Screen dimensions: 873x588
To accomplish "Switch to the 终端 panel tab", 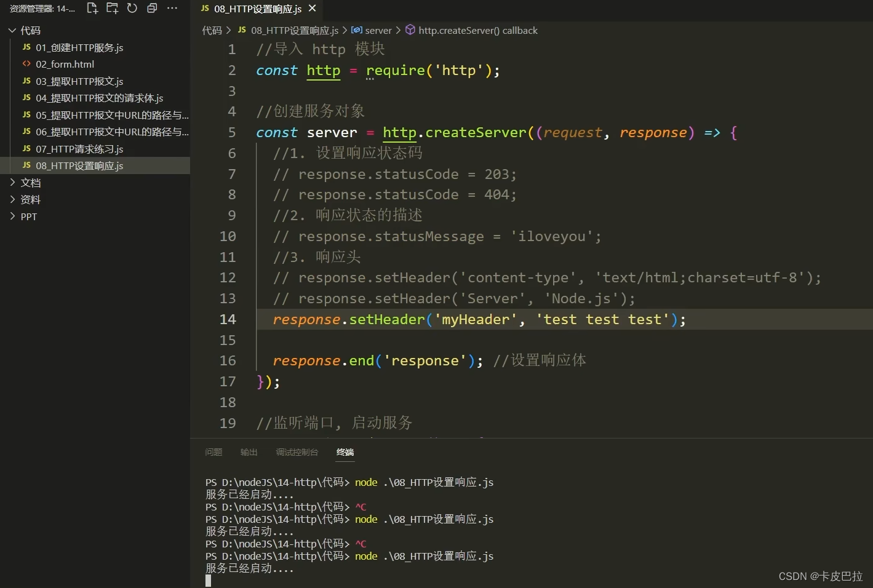I will (x=345, y=452).
